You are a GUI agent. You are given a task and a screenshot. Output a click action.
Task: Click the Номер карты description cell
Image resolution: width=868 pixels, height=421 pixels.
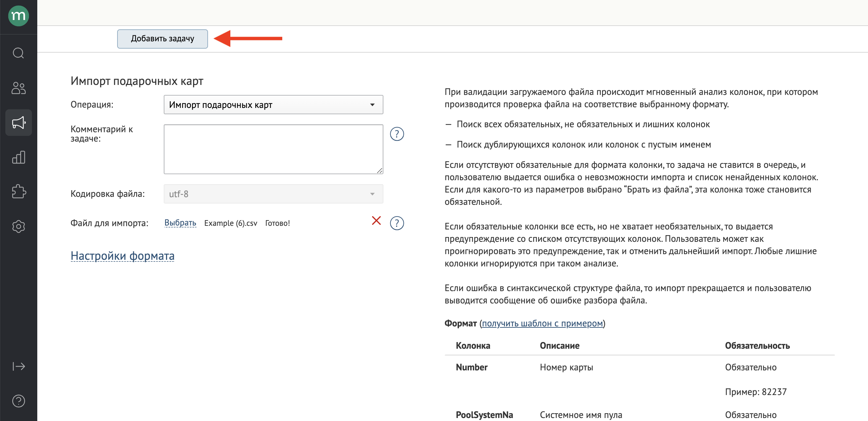tap(566, 367)
